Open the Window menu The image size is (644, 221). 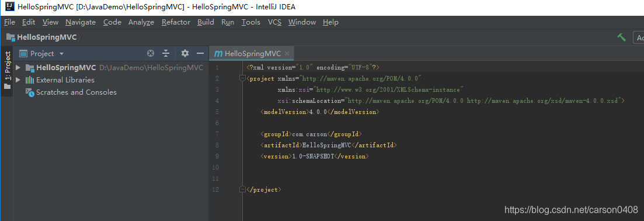[x=302, y=22]
